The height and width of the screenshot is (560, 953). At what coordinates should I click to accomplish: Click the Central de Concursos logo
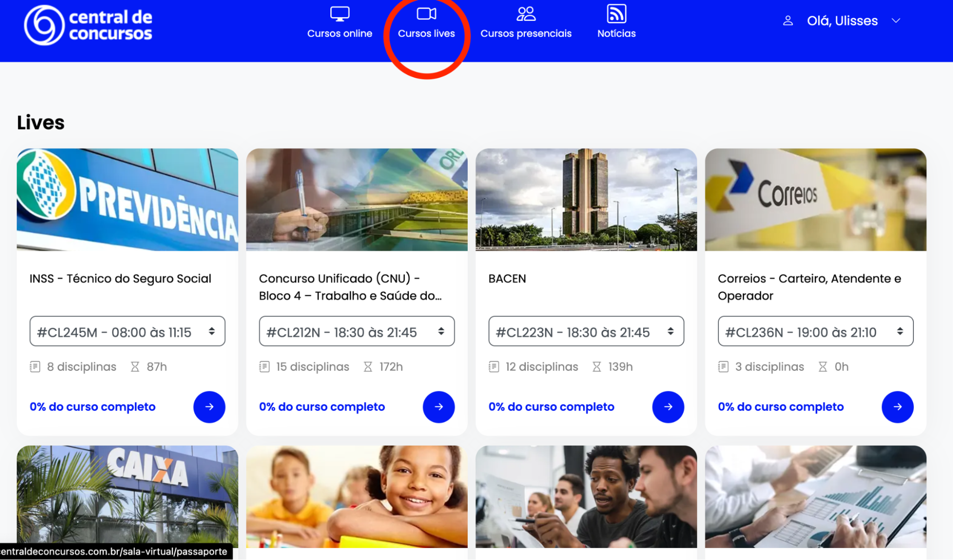tap(88, 25)
